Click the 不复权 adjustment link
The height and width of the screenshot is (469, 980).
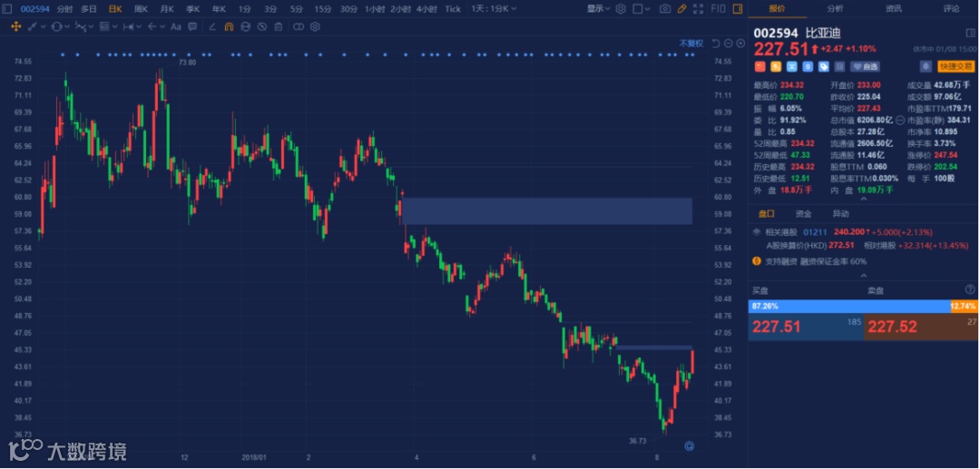(x=691, y=44)
